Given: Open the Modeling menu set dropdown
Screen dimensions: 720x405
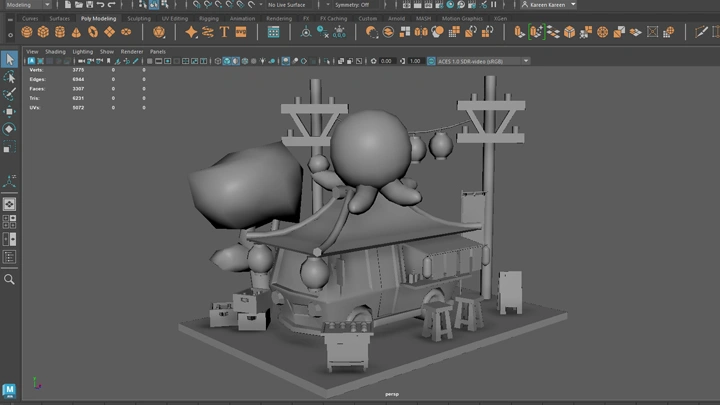Looking at the screenshot, I should (30, 5).
